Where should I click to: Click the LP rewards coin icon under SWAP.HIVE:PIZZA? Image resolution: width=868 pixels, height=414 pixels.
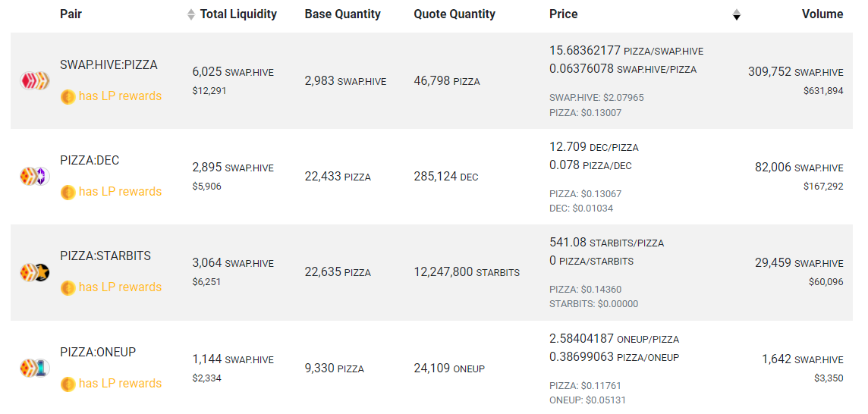[x=68, y=97]
